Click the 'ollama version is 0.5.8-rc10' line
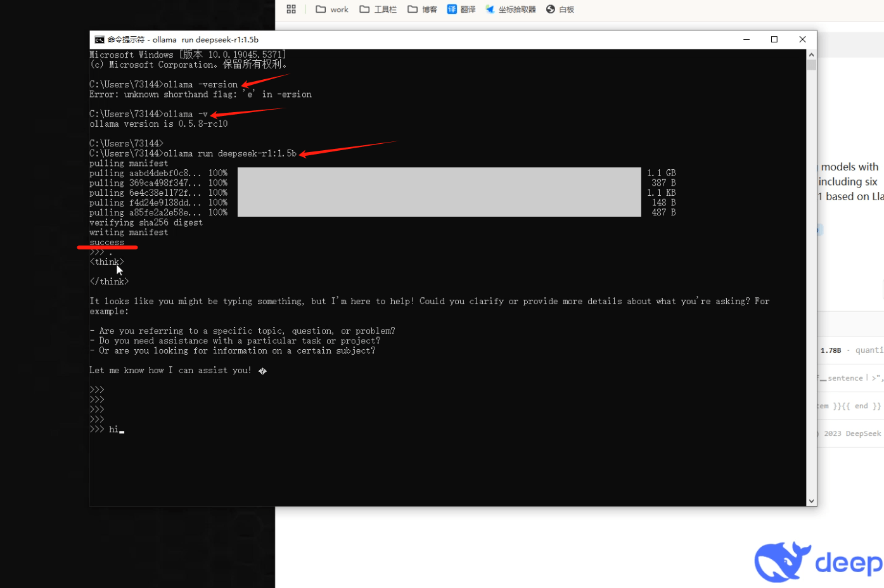 (158, 124)
